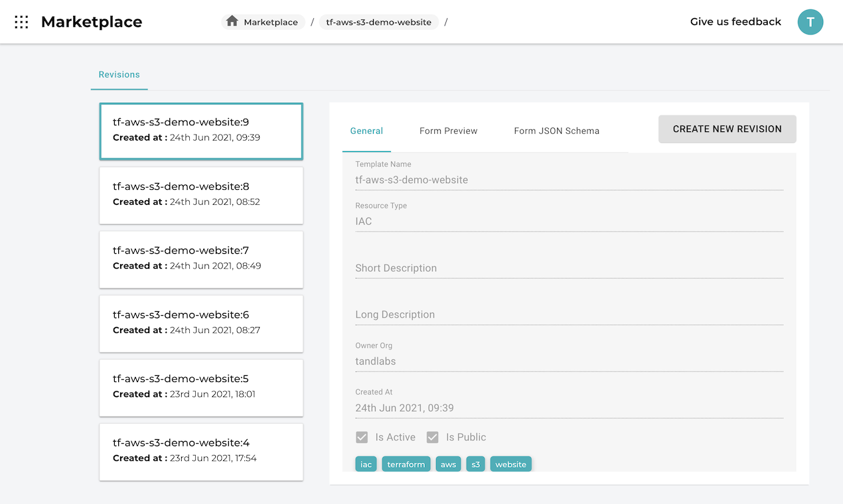Click the iac tag chip
This screenshot has height=504, width=843.
coord(366,464)
